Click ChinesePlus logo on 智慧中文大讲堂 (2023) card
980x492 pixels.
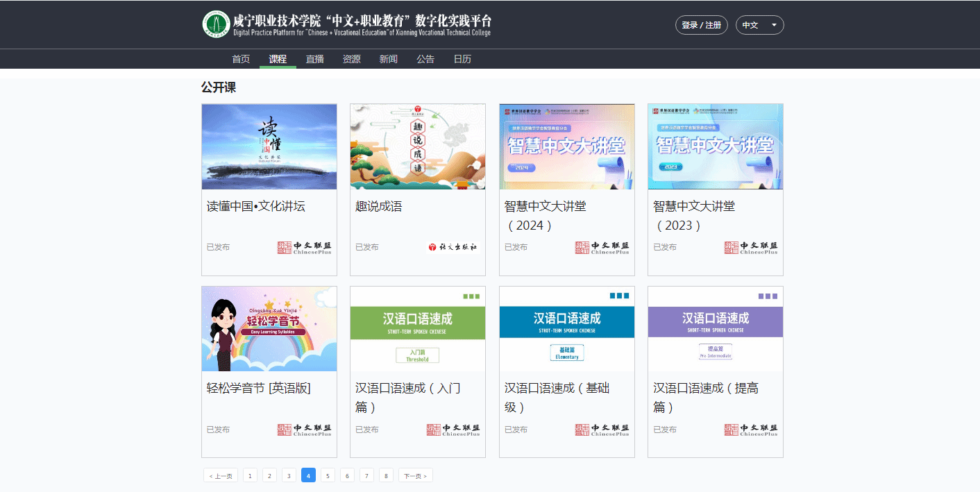[751, 248]
